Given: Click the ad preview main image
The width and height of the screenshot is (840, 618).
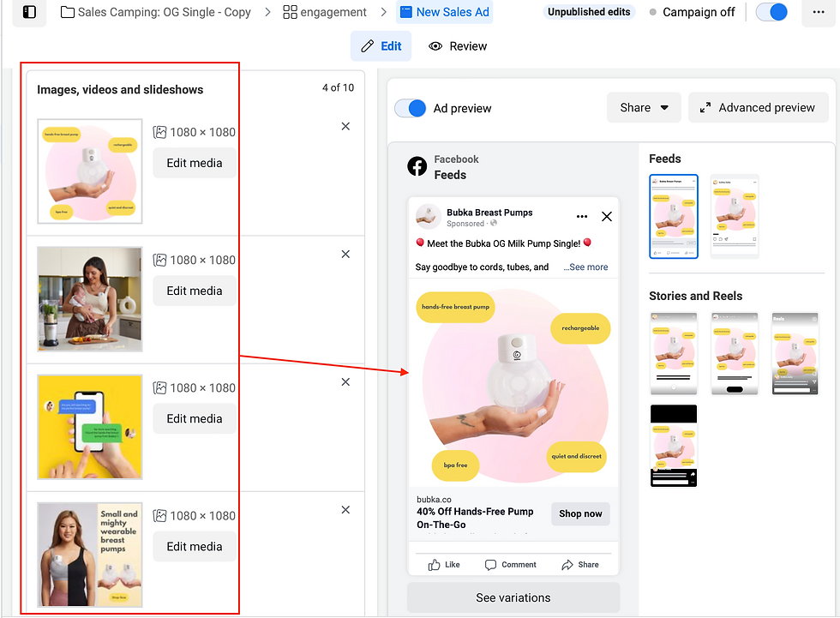Looking at the screenshot, I should (513, 382).
